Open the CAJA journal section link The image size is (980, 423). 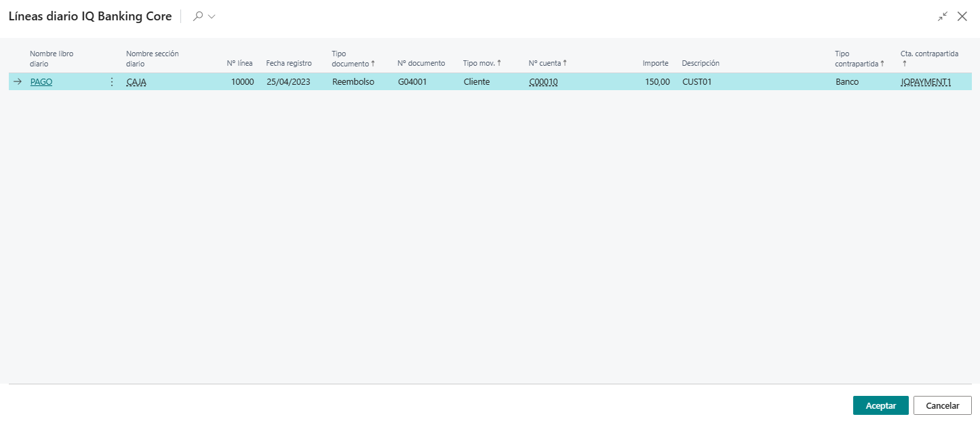(x=135, y=81)
